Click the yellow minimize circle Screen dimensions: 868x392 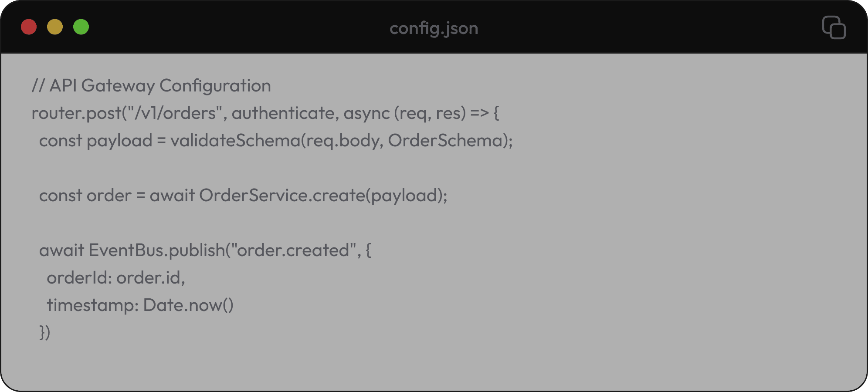(54, 27)
